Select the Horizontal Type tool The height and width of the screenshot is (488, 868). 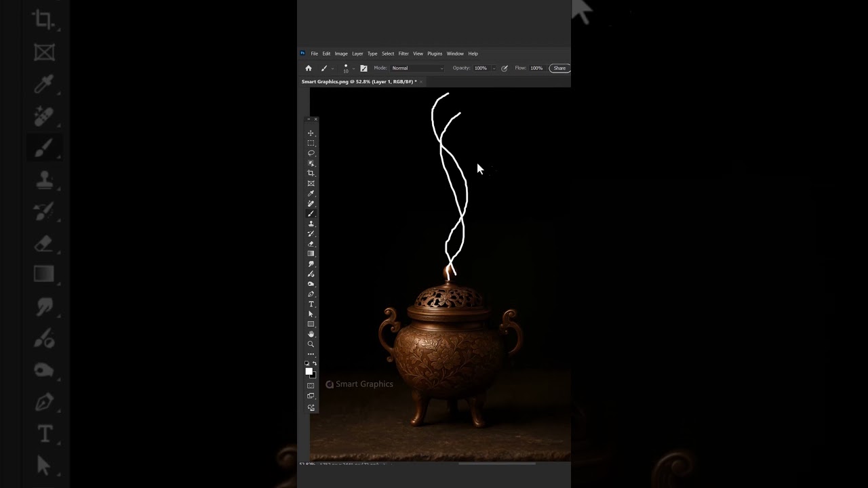[x=311, y=304]
